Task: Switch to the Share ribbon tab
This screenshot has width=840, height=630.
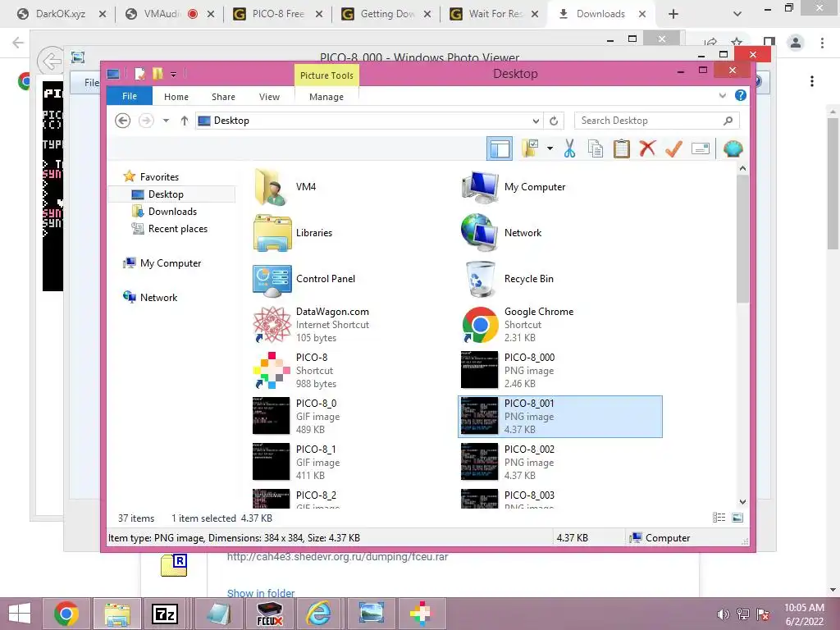Action: 223,97
